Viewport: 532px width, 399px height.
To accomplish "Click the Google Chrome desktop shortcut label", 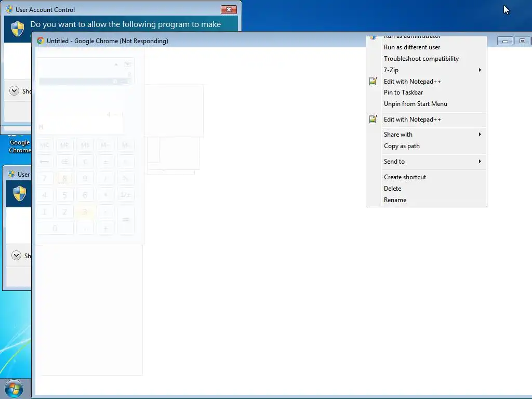I will (20, 146).
